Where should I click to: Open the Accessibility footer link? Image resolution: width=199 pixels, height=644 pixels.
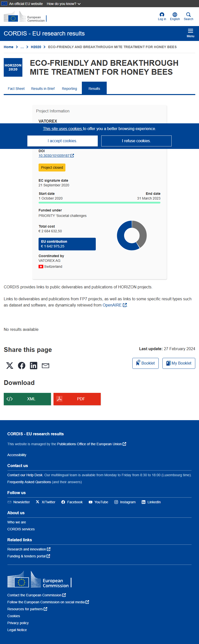point(17,455)
